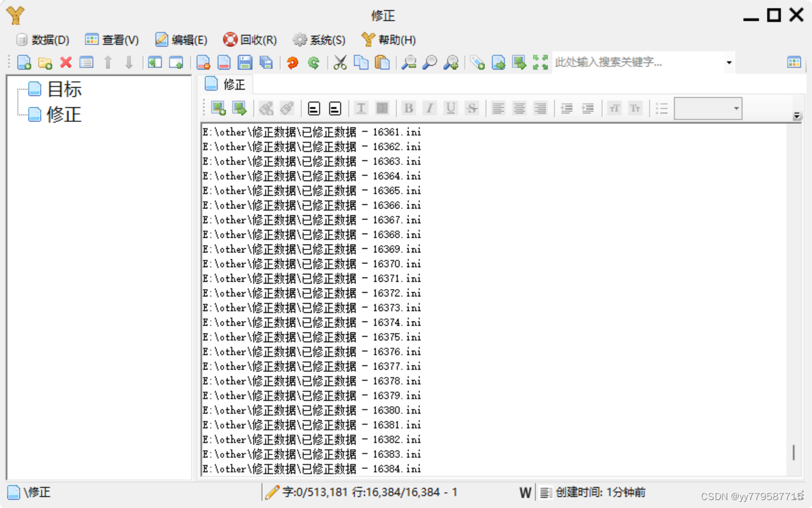Click the line ending in 16361.ini

pyautogui.click(x=312, y=132)
